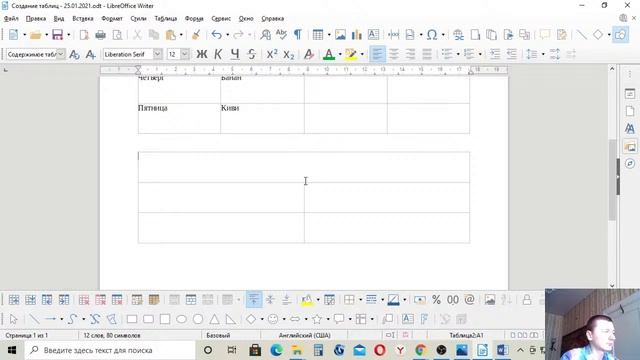The width and height of the screenshot is (640, 360).
Task: Click the Undo arrow
Action: click(x=216, y=35)
